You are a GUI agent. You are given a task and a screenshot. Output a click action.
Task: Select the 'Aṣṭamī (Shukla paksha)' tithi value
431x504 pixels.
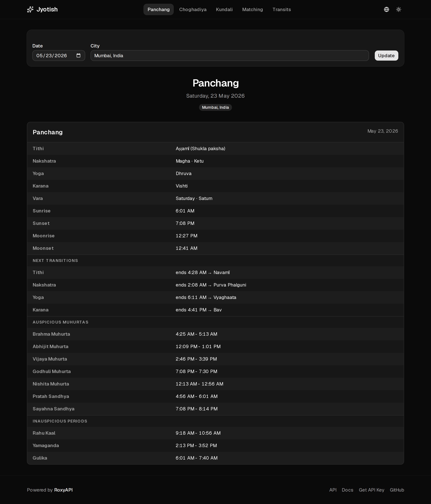tap(200, 149)
